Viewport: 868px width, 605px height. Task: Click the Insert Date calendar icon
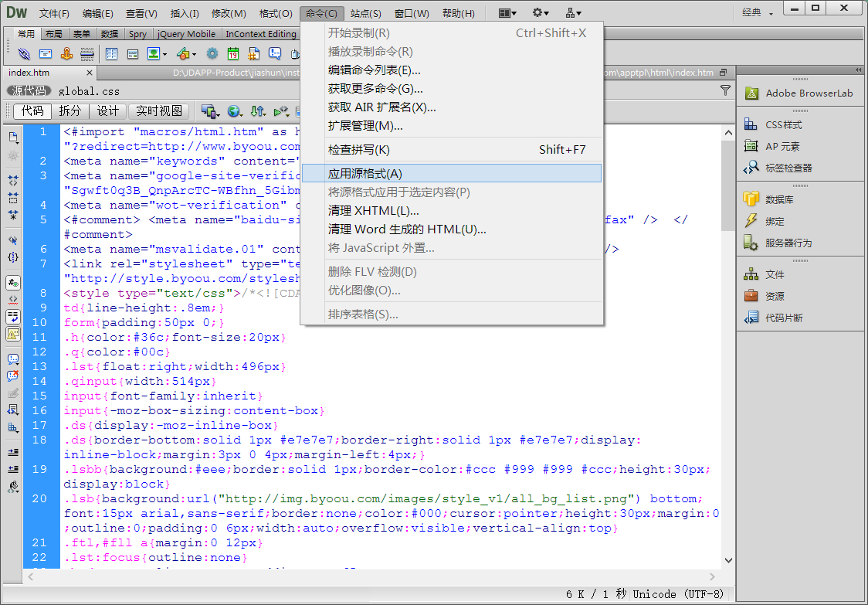[232, 54]
